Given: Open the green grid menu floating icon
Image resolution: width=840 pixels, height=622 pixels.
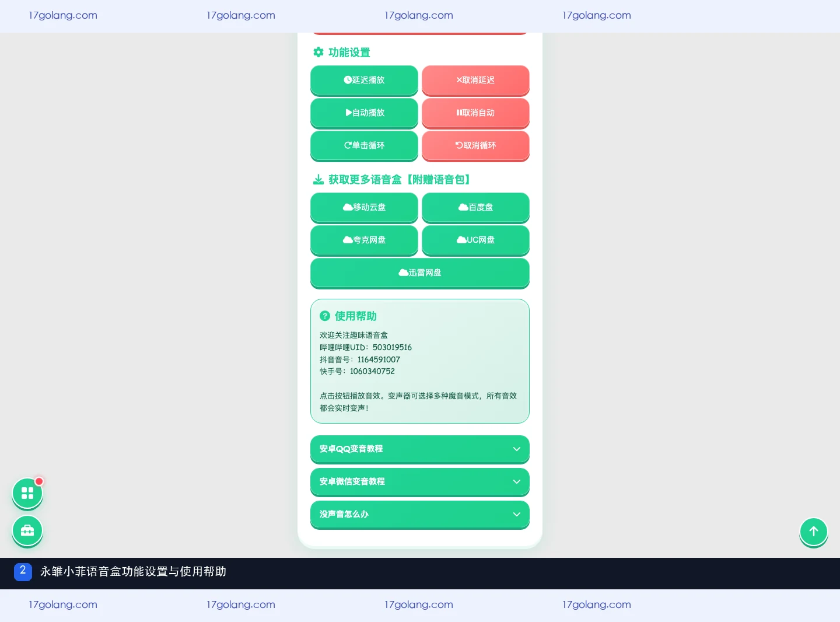Looking at the screenshot, I should point(27,494).
